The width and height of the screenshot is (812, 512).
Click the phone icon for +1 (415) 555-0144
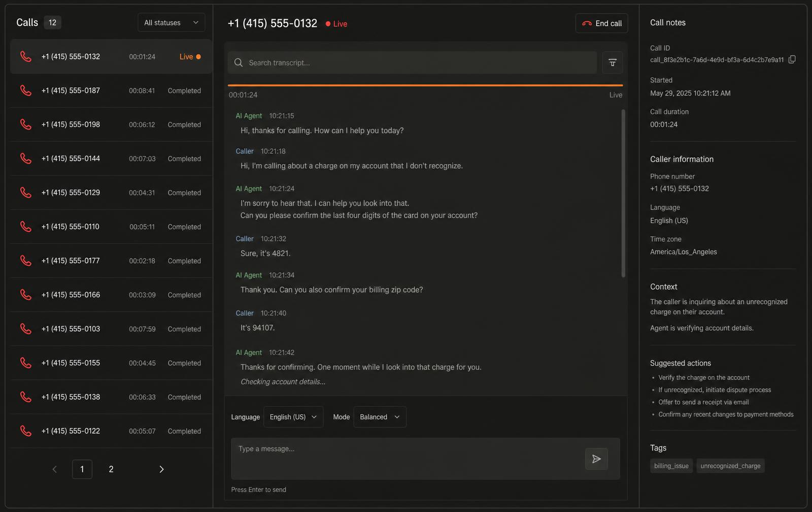tap(25, 158)
